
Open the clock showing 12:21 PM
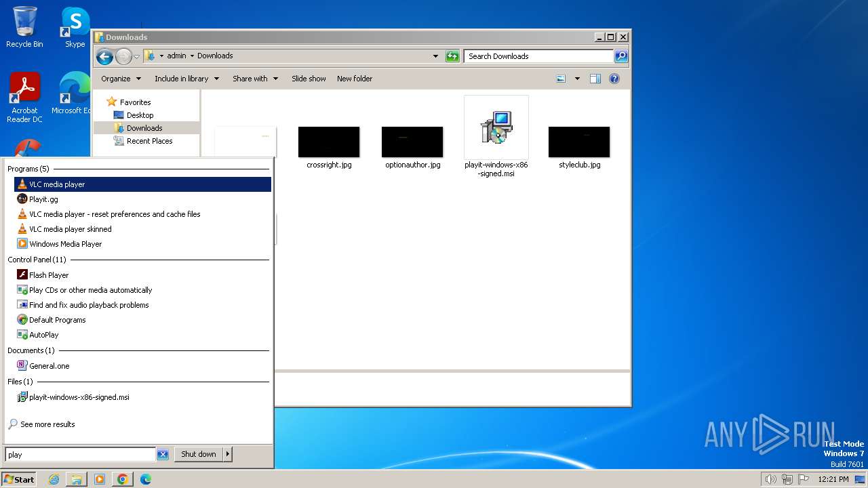833,479
